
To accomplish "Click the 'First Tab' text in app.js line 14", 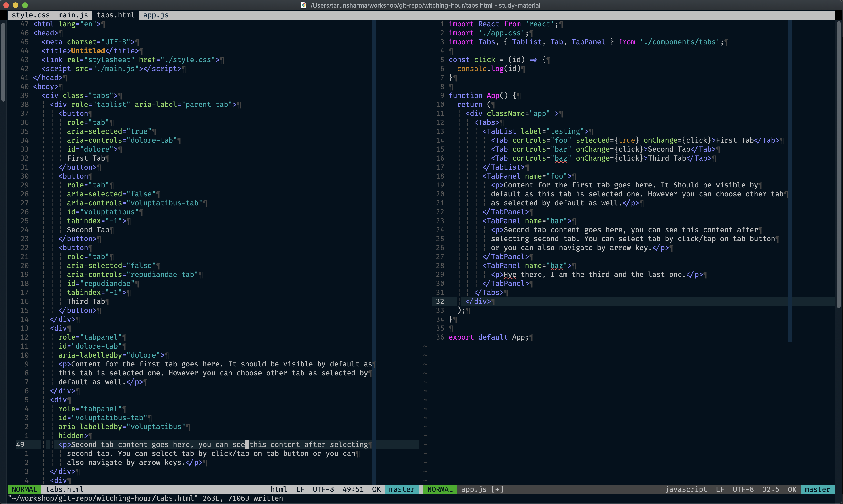I will tap(735, 140).
